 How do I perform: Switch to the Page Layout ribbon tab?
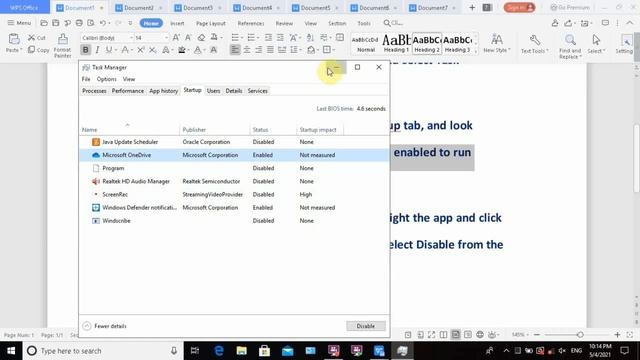coord(211,23)
